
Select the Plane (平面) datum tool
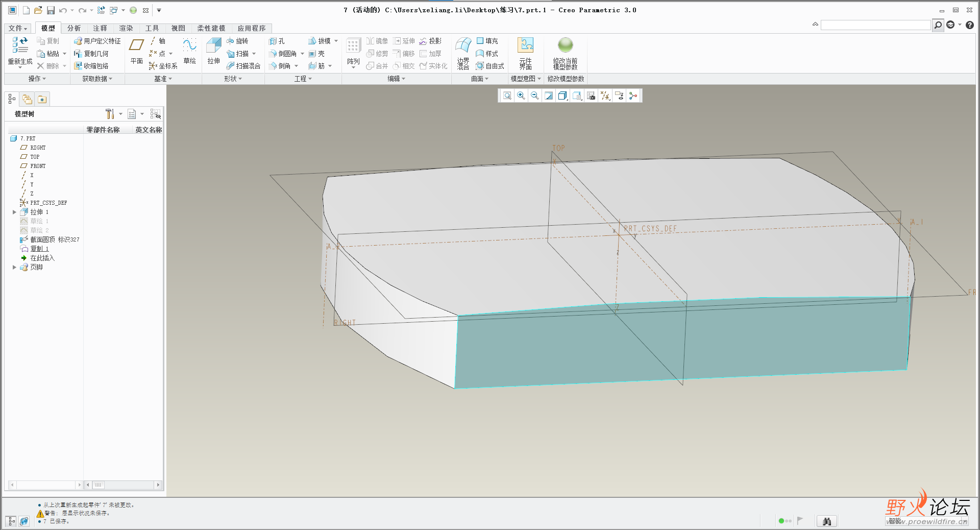[136, 51]
